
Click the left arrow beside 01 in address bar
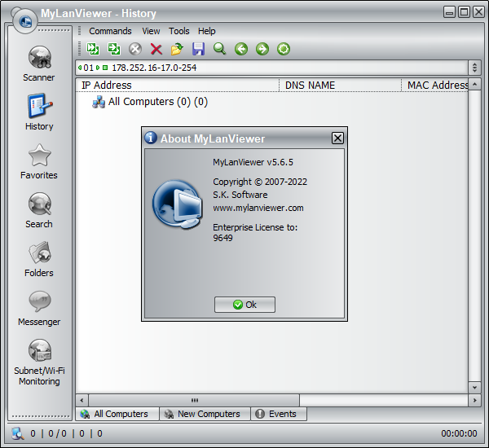click(80, 68)
